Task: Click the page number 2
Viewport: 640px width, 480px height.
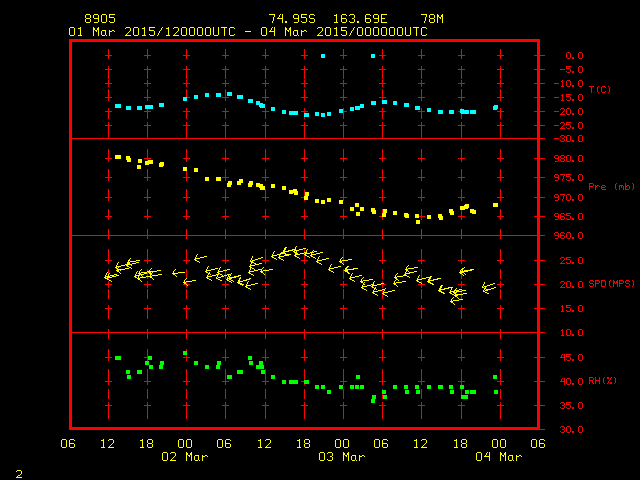Action: coord(19,474)
